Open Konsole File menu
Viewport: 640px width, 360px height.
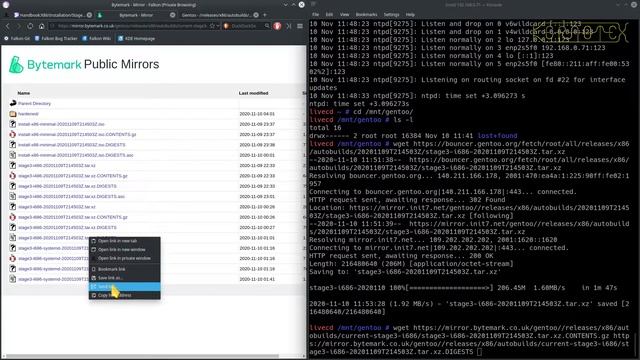(x=316, y=14)
